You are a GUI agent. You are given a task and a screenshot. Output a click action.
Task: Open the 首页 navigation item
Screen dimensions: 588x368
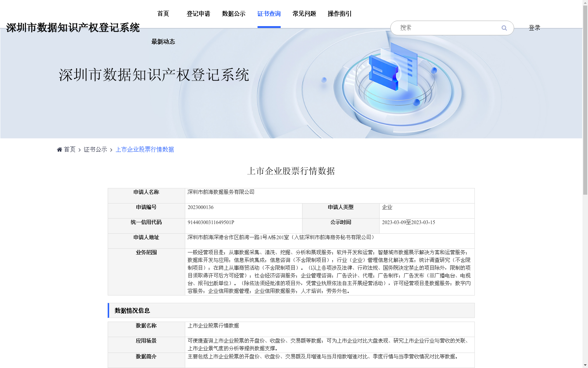click(x=163, y=14)
